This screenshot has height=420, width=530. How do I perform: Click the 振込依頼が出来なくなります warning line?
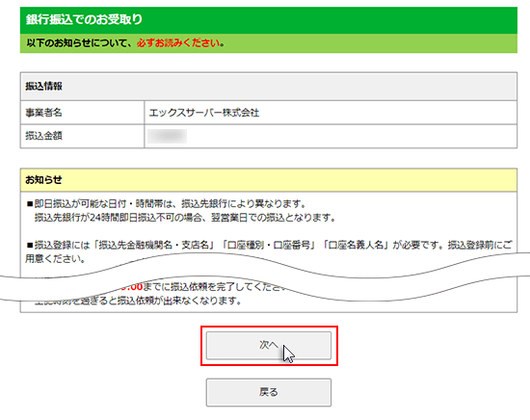click(x=138, y=301)
